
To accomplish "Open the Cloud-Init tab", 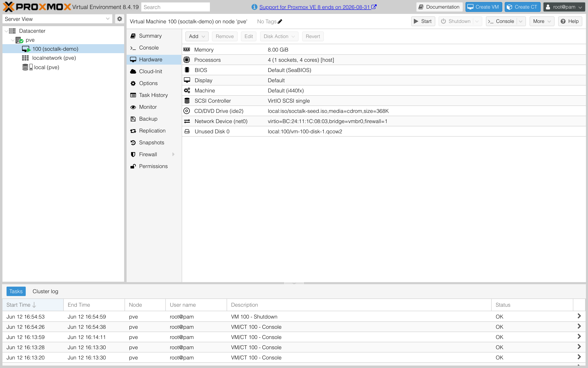I will [154, 71].
